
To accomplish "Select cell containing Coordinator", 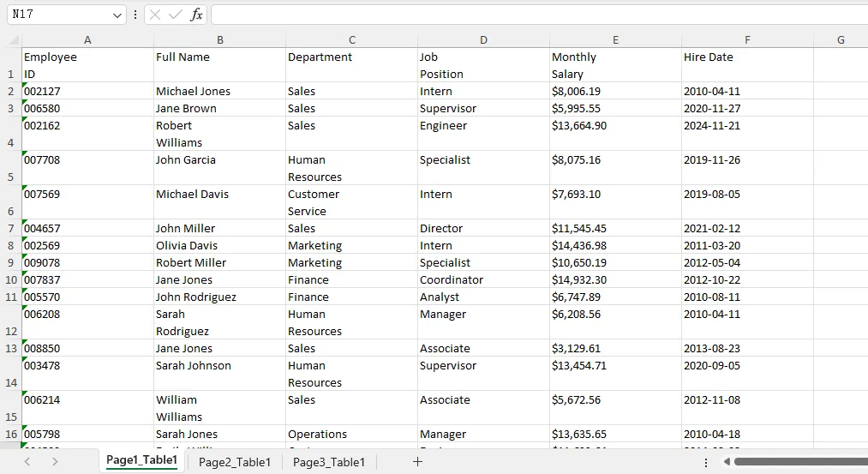I will (483, 279).
